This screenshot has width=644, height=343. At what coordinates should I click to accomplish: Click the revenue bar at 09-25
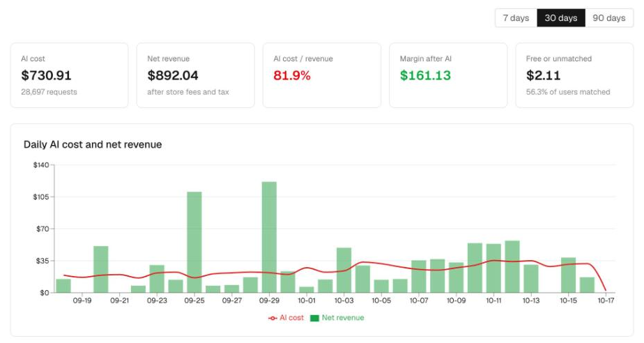click(x=194, y=242)
